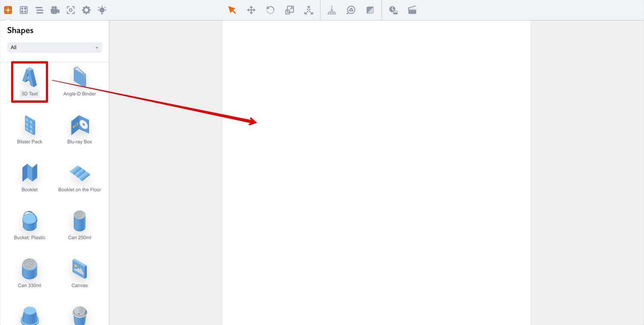The height and width of the screenshot is (325, 644).
Task: Select the rotate tool circular arrow
Action: point(270,10)
